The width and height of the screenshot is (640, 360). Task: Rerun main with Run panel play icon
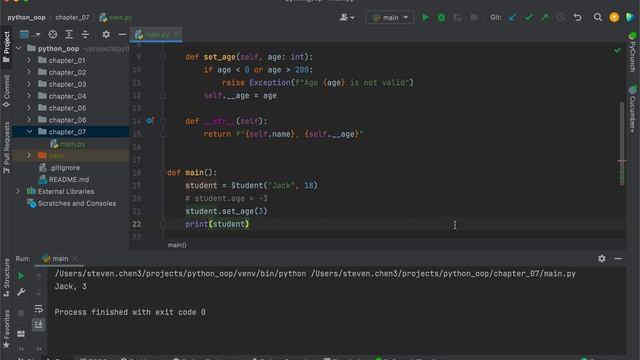21,276
